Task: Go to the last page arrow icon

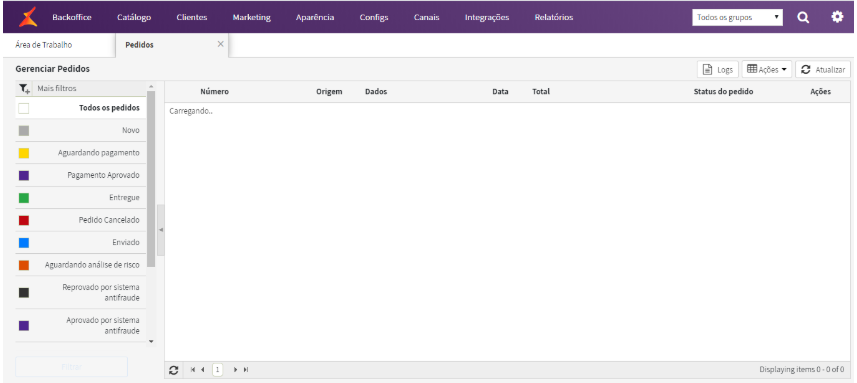Action: (x=246, y=370)
